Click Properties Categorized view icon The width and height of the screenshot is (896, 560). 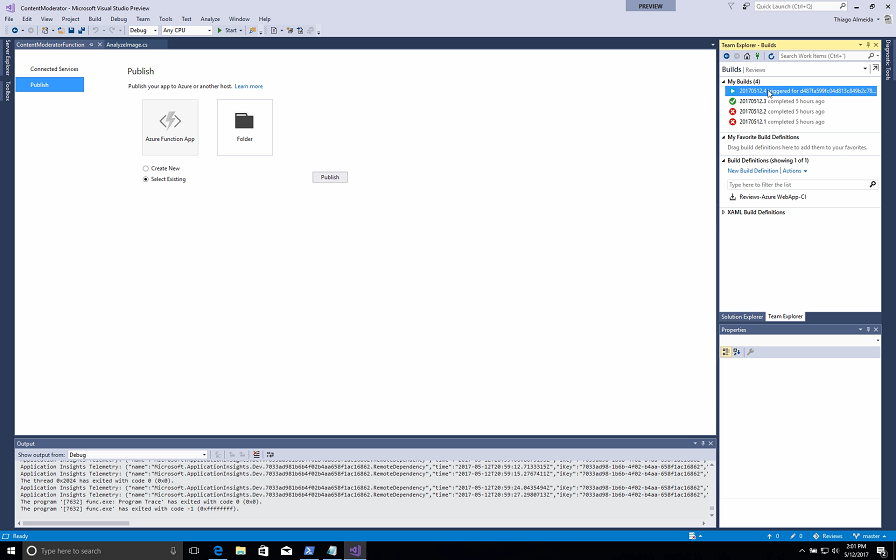(726, 352)
